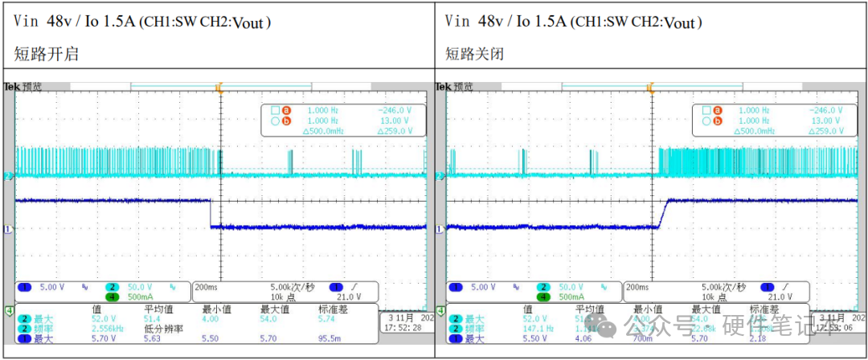
Task: Click the 95.5m standard deviation value
Action: tap(330, 337)
